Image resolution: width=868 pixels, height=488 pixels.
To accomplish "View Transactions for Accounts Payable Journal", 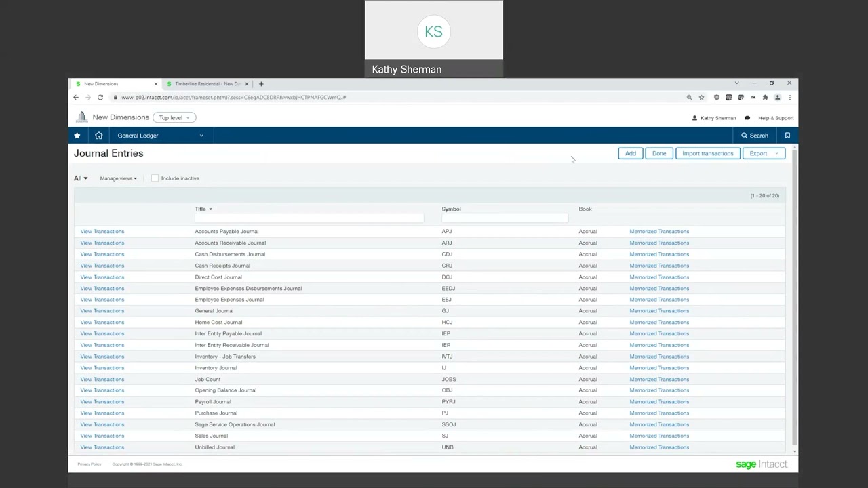I will (x=102, y=232).
